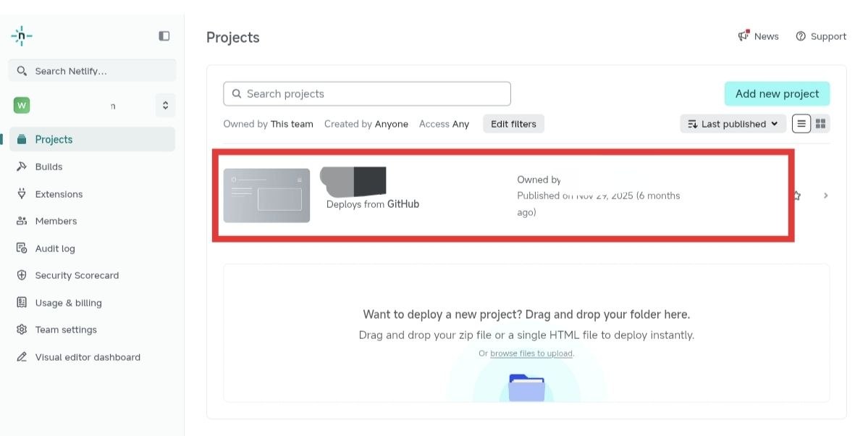The height and width of the screenshot is (436, 868).
Task: Switch to list view
Action: pyautogui.click(x=801, y=124)
